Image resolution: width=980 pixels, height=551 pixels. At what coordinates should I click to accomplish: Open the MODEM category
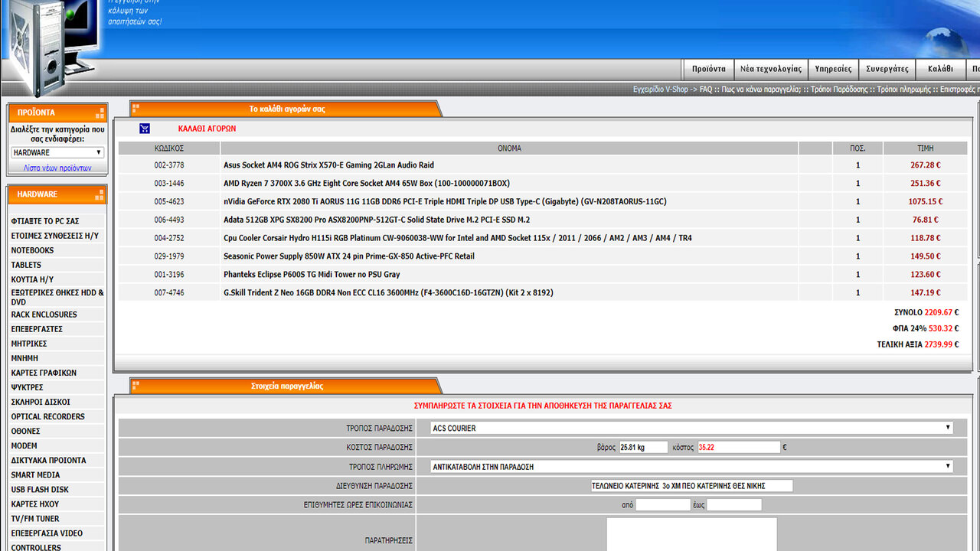(24, 445)
